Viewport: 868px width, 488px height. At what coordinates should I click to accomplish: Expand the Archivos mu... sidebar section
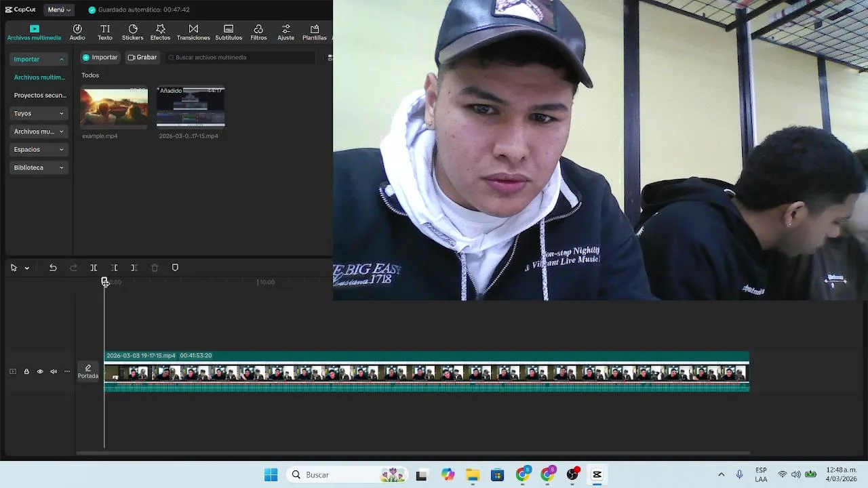point(39,131)
